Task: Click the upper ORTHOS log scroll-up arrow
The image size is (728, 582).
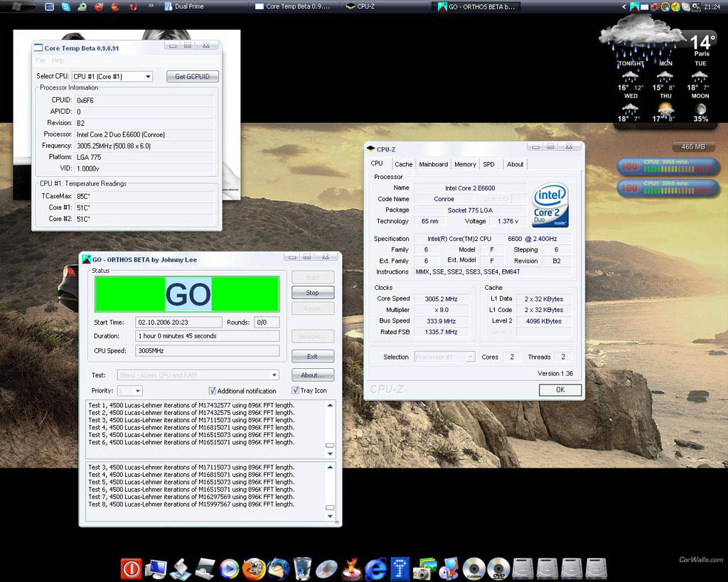Action: [330, 405]
